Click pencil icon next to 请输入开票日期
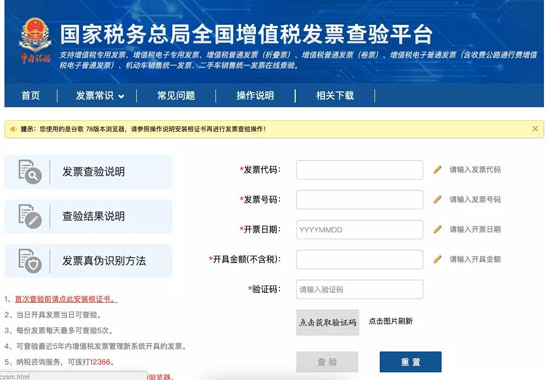 pos(437,229)
